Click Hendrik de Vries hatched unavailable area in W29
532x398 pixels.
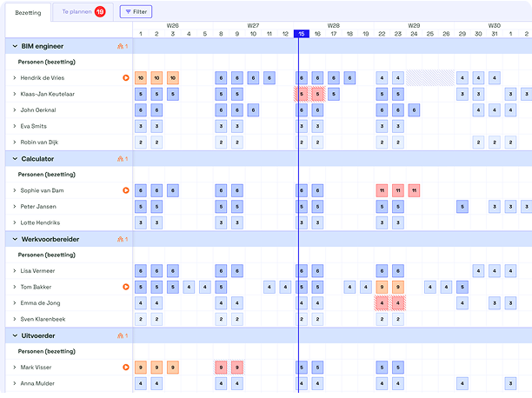[x=430, y=78]
